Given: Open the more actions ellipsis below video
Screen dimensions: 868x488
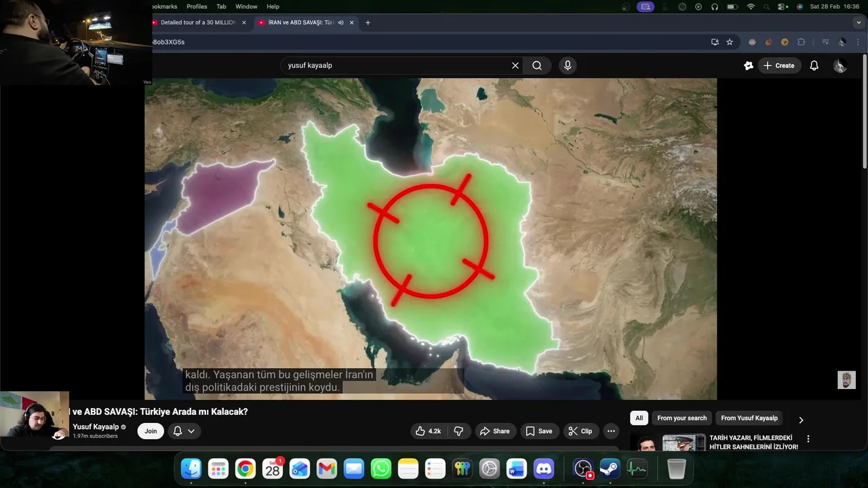Looking at the screenshot, I should coord(611,431).
